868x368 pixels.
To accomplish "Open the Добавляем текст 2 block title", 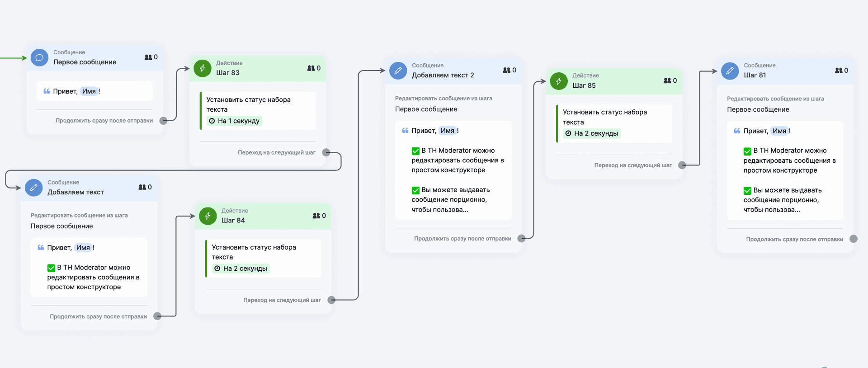I will (x=443, y=75).
